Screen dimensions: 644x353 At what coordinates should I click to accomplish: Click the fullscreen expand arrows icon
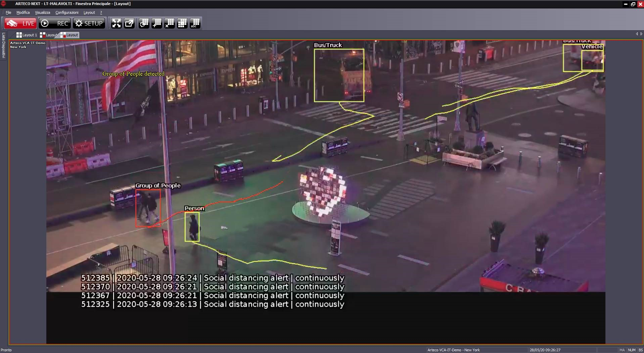116,23
